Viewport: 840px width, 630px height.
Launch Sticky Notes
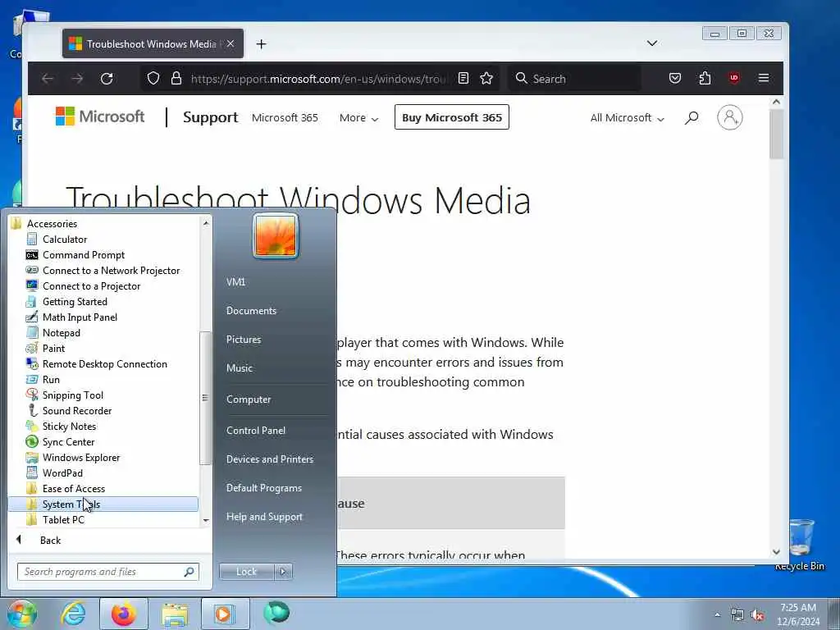pos(69,426)
